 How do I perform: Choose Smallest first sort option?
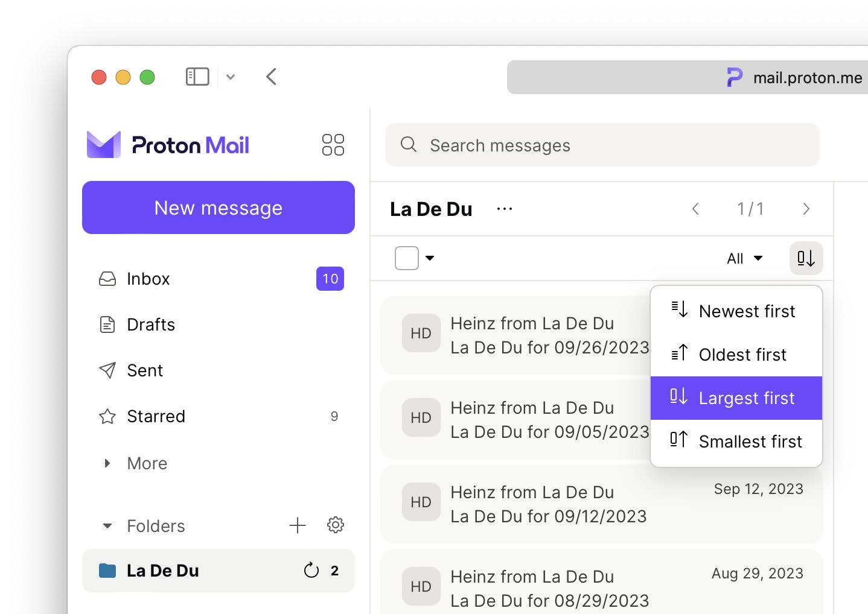pyautogui.click(x=736, y=442)
